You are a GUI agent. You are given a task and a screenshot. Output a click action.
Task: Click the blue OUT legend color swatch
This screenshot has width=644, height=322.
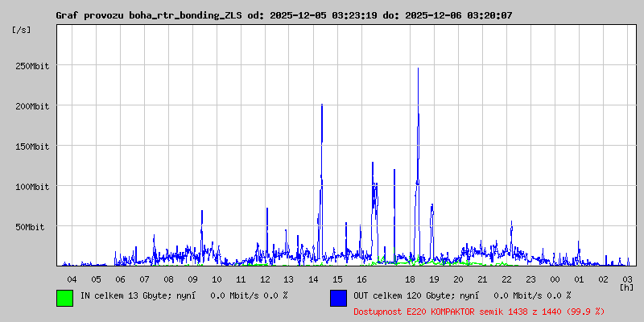[x=338, y=297]
